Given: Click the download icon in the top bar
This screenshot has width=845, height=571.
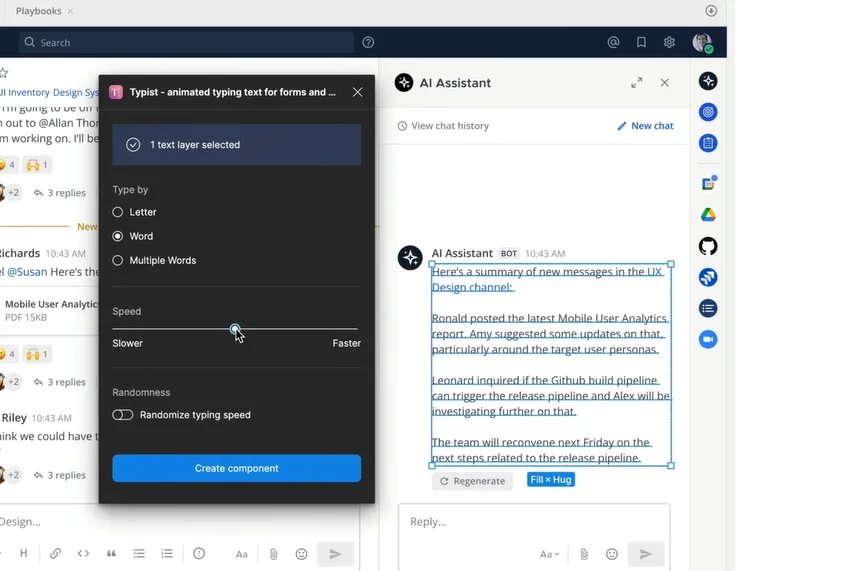Looking at the screenshot, I should coord(711,11).
